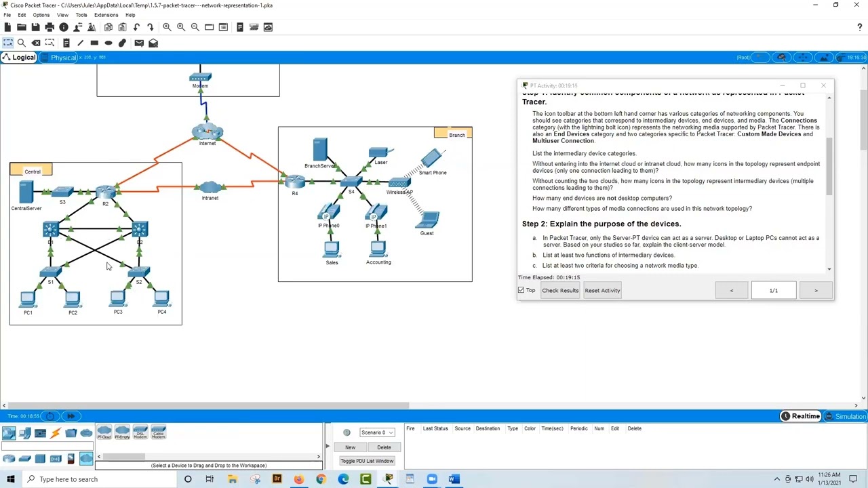Click the Copy toolbar icon

click(x=108, y=27)
